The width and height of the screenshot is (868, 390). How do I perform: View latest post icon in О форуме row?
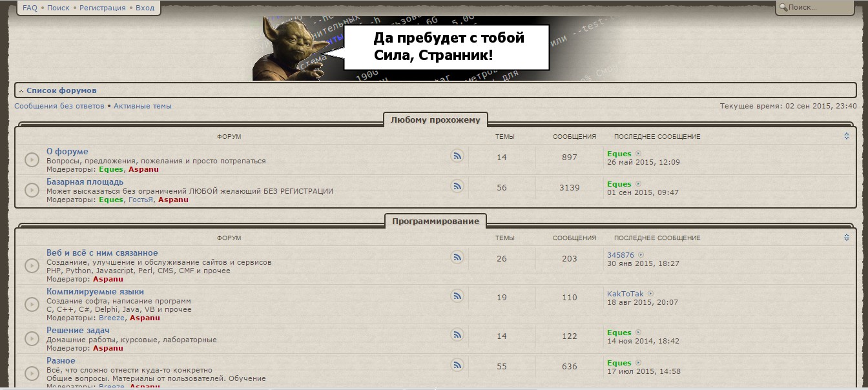coord(639,154)
